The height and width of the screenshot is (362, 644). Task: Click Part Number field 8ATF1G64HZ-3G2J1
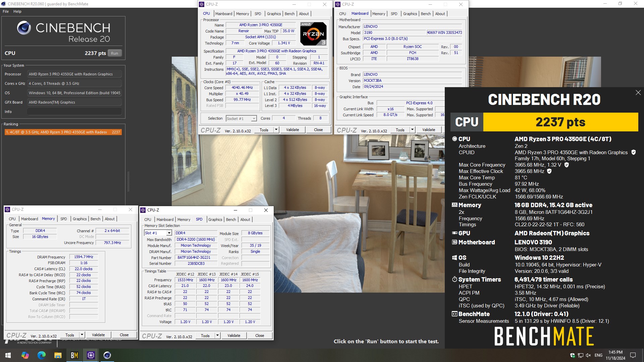pyautogui.click(x=196, y=257)
